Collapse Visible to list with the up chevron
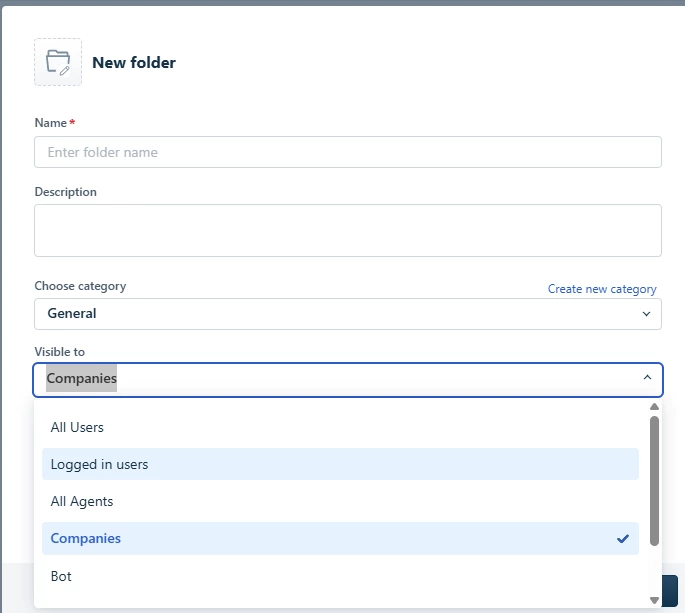Viewport: 685px width, 613px height. [x=647, y=377]
